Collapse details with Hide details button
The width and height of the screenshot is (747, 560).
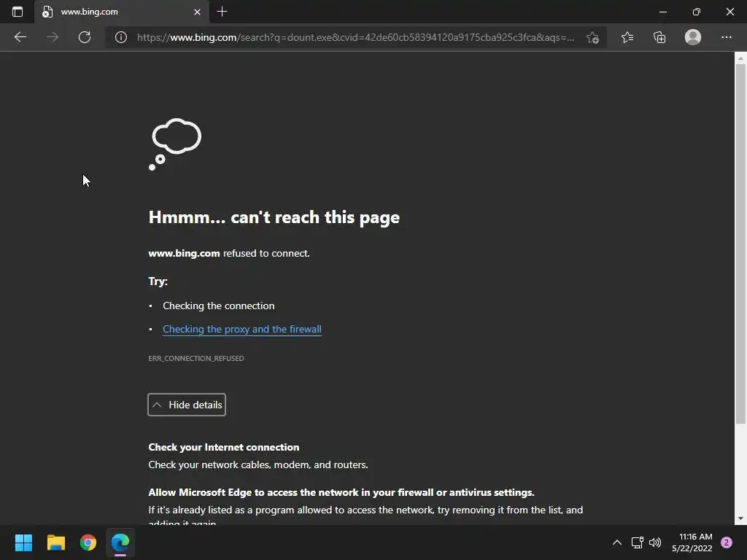pyautogui.click(x=187, y=405)
